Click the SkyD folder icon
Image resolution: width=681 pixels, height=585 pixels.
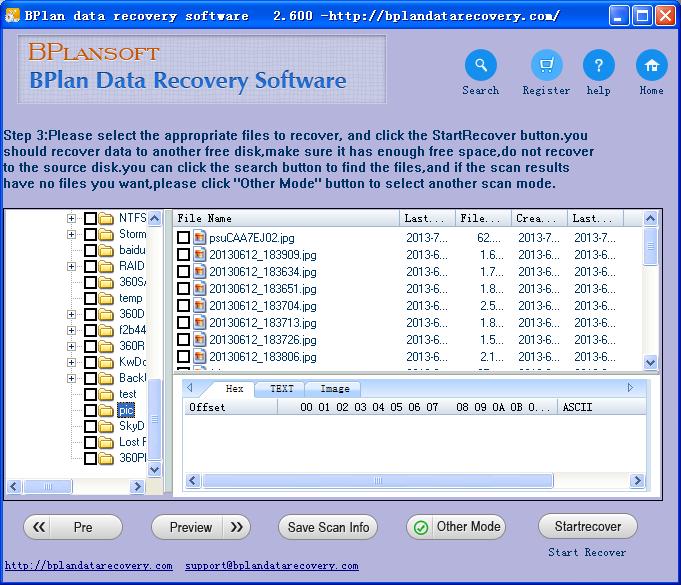coord(106,426)
